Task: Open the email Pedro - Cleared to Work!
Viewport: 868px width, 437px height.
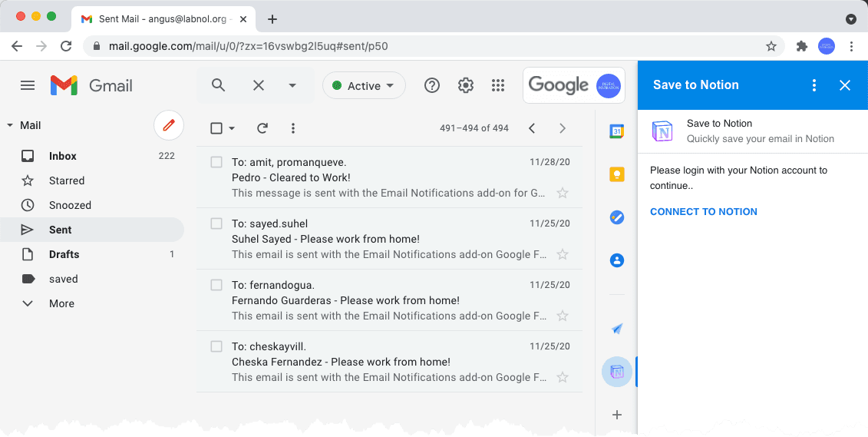Action: [x=389, y=177]
